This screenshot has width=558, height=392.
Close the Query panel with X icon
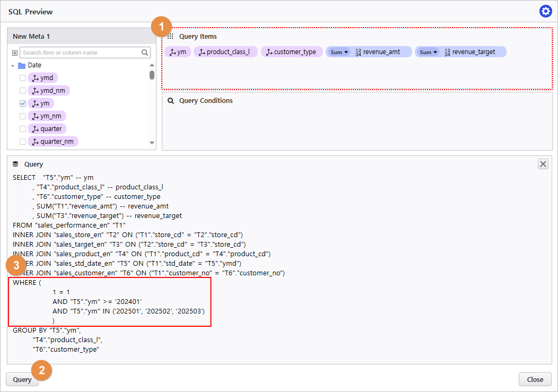543,164
